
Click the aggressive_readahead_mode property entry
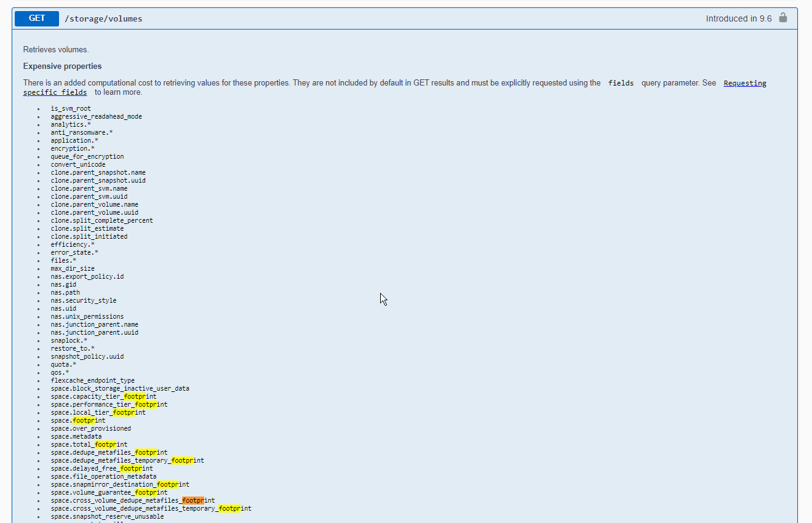click(x=97, y=116)
